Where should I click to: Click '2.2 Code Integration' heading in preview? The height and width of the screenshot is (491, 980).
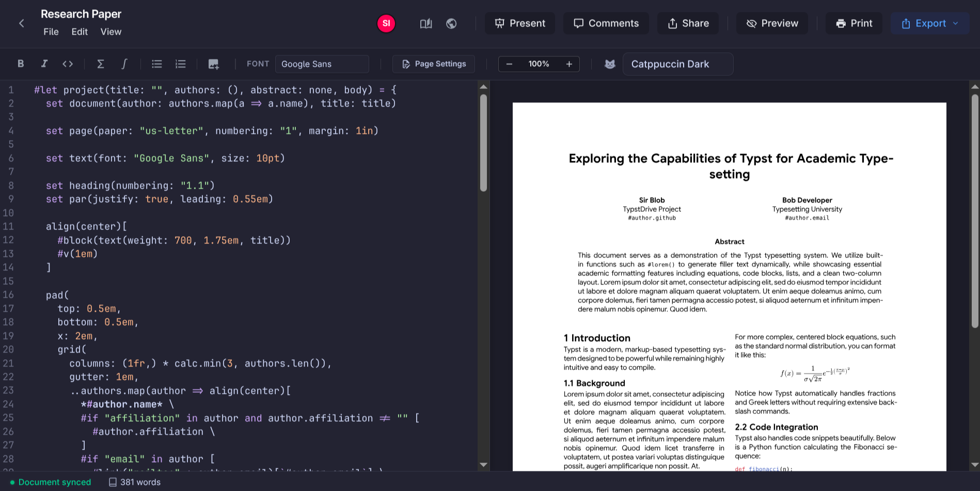[777, 427]
